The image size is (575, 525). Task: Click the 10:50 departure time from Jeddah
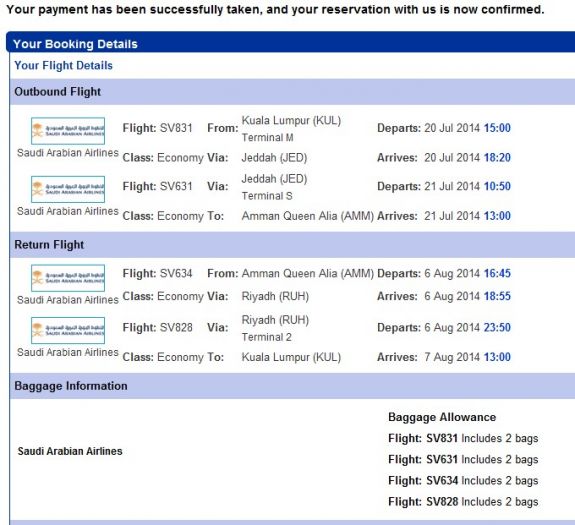click(497, 186)
